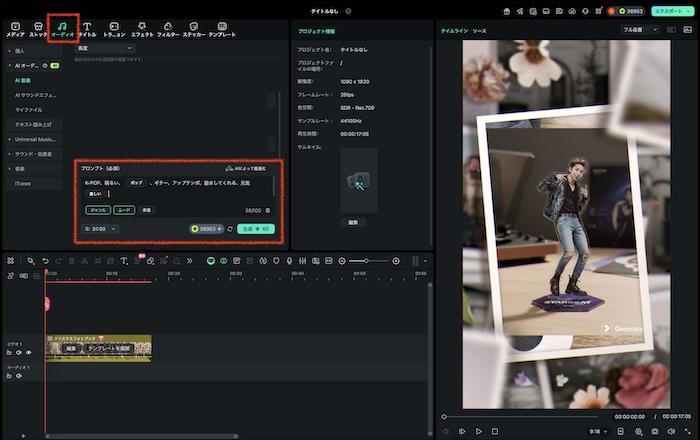
Task: Click the play button under preview
Action: (479, 431)
